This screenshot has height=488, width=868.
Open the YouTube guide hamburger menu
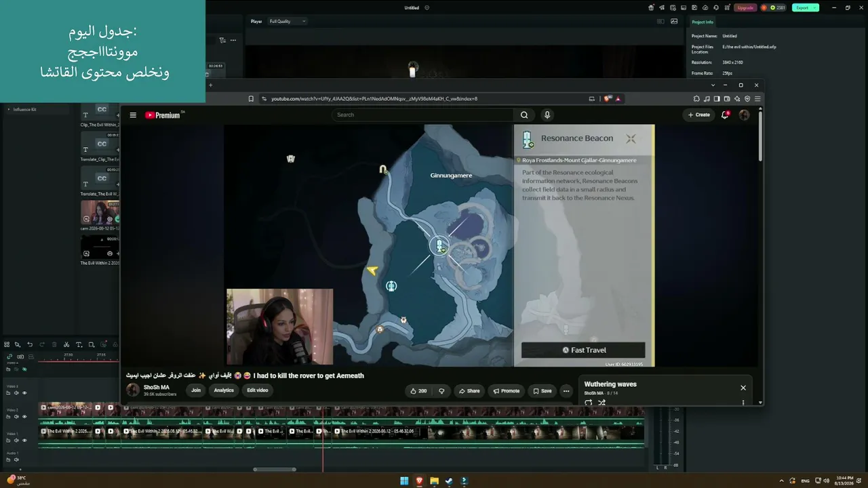133,115
